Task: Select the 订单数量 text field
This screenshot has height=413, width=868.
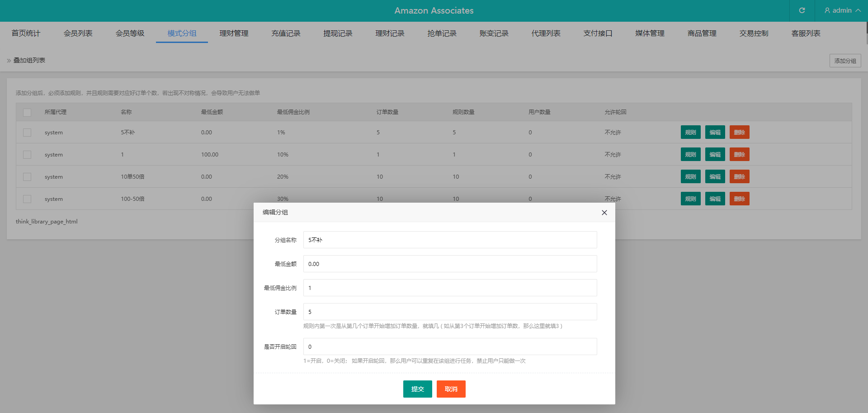Action: 450,312
